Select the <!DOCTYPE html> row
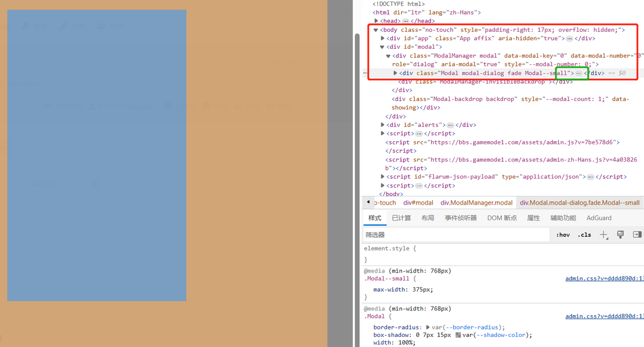This screenshot has height=347, width=644. tap(398, 4)
